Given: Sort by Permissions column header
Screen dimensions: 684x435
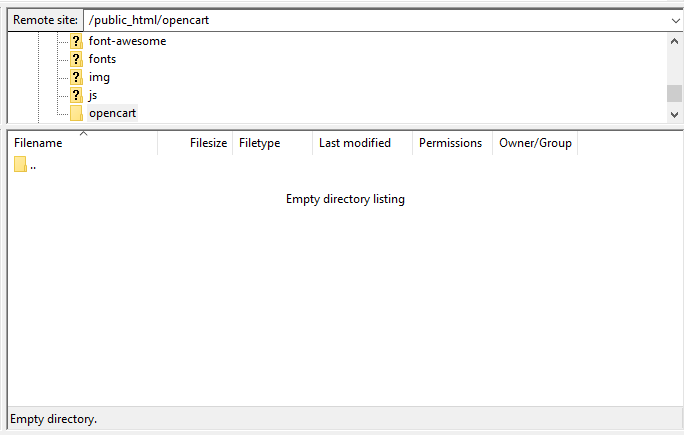Looking at the screenshot, I should click(x=452, y=143).
